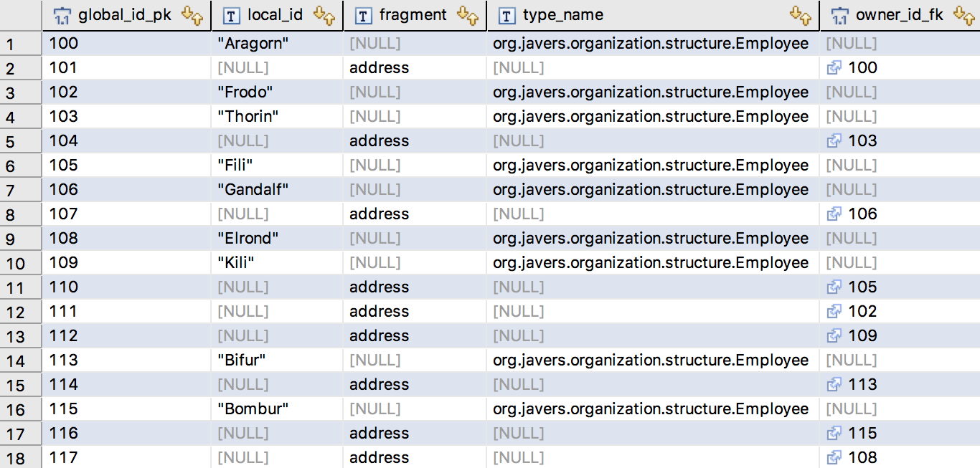Click the fragment text type icon
This screenshot has height=468, width=980.
(364, 15)
